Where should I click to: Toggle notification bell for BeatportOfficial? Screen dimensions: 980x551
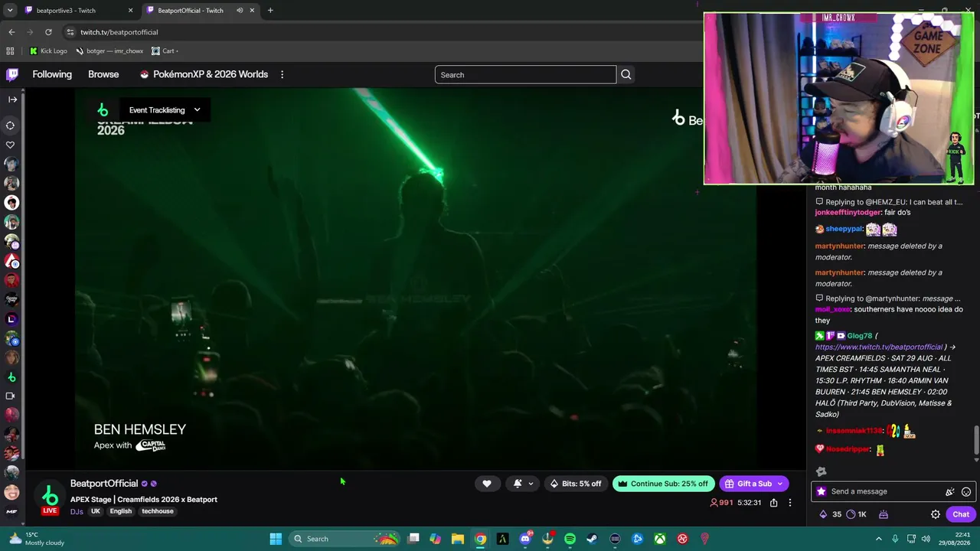coord(518,484)
